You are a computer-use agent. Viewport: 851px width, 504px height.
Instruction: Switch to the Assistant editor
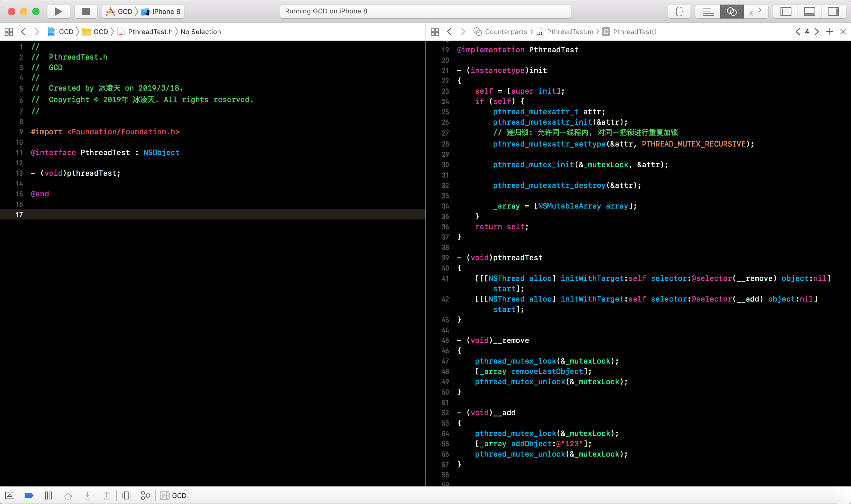tap(732, 12)
